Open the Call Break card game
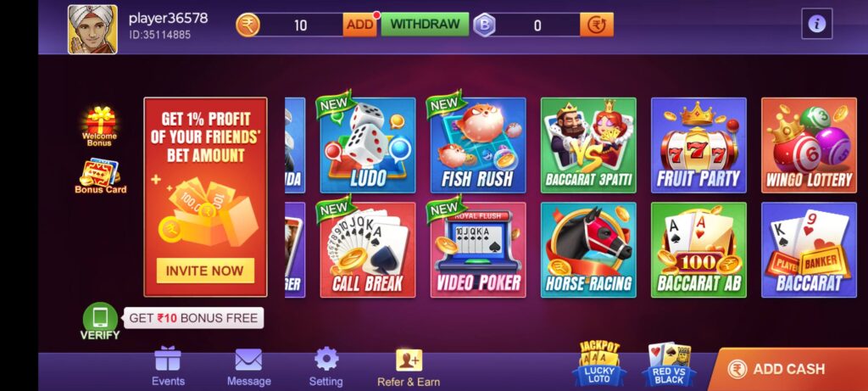The width and height of the screenshot is (868, 391). (368, 249)
